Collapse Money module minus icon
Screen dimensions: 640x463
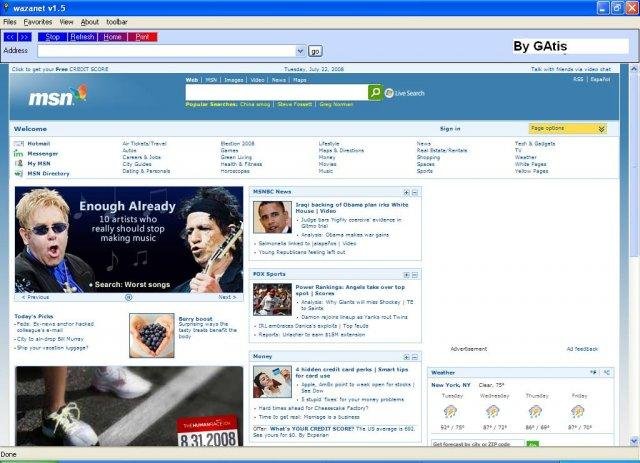click(x=415, y=357)
